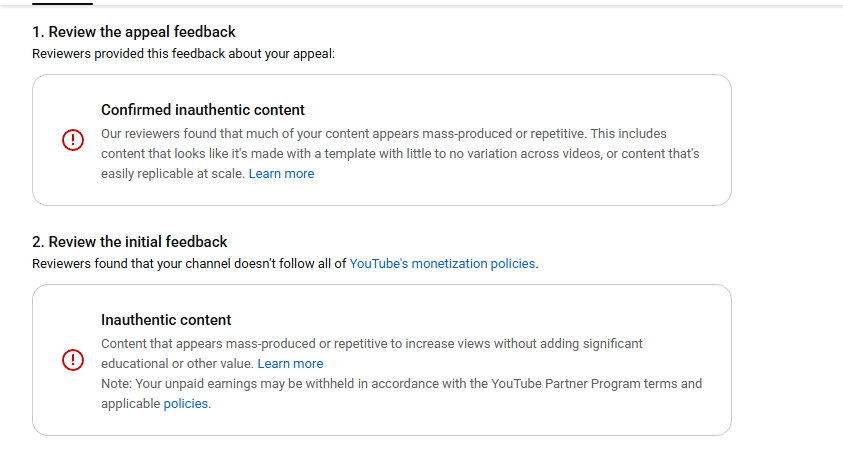
Task: Open Learn more after 'educational or other value'
Action: (290, 364)
